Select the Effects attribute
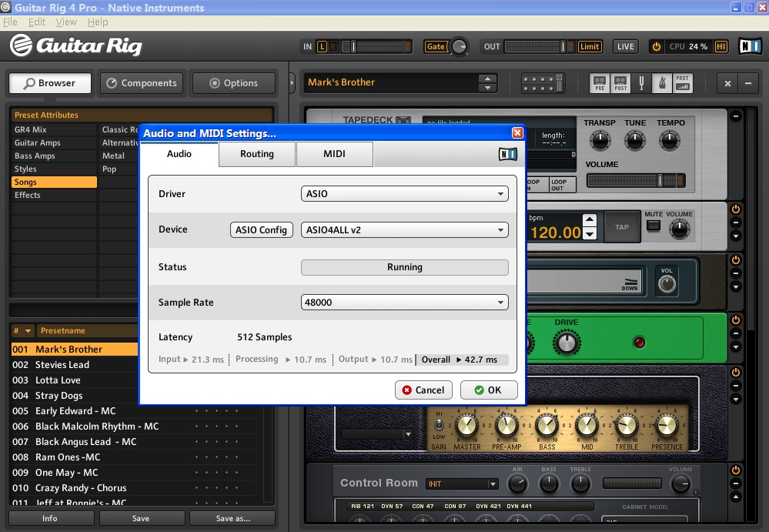Screen dimensions: 769x532 [x=54, y=195]
